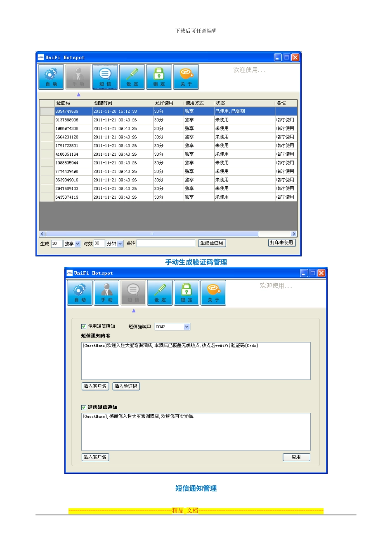Screen dimensions: 392x555
Task: Open the 分钟 time unit dropdown
Action: click(x=115, y=244)
